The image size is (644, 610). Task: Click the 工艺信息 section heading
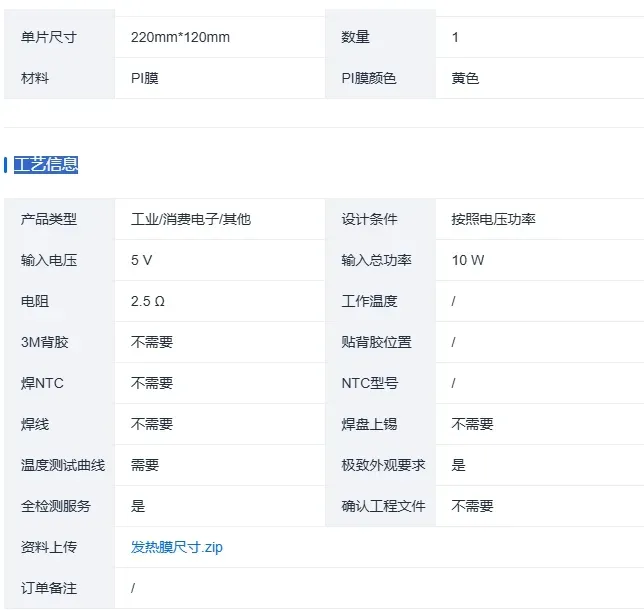tap(46, 165)
